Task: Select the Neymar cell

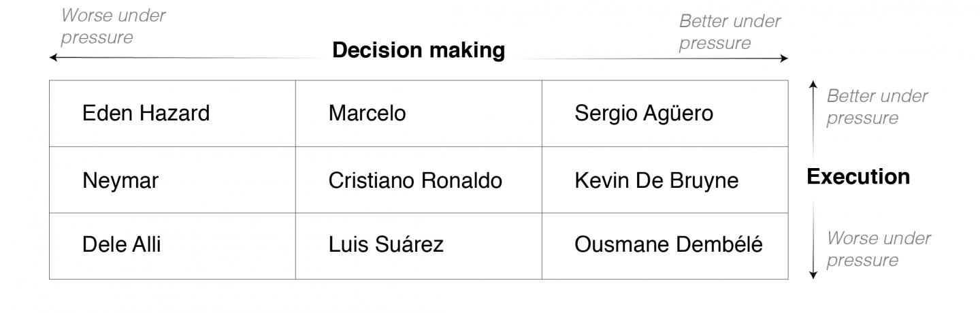Action: click(120, 180)
